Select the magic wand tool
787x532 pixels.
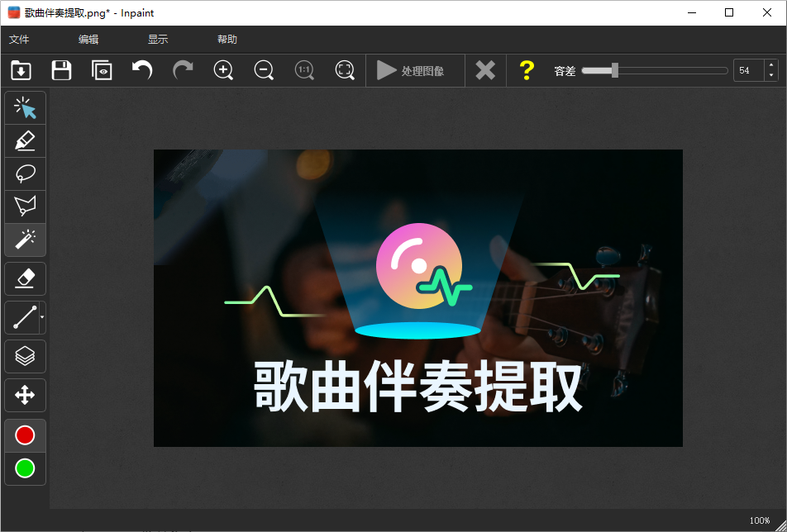tap(25, 240)
